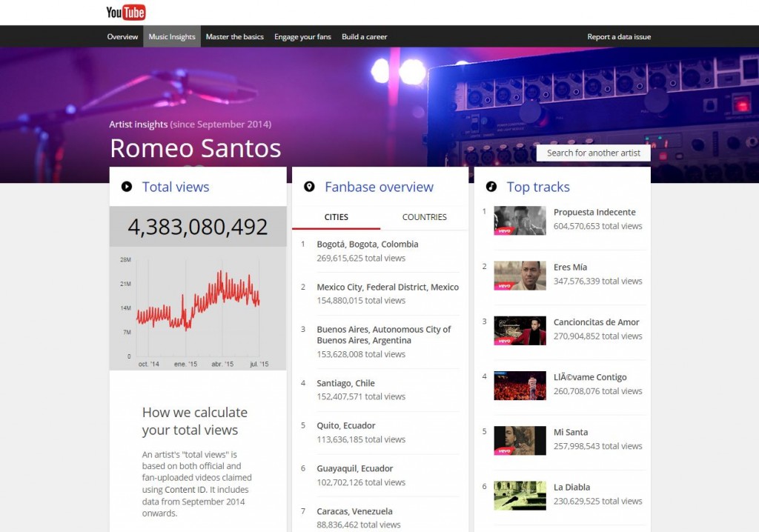Click 604,570,653 total views text

click(598, 226)
